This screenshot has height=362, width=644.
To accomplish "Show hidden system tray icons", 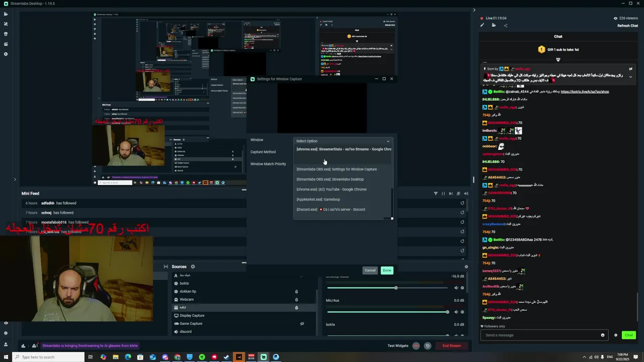I will click(585, 357).
